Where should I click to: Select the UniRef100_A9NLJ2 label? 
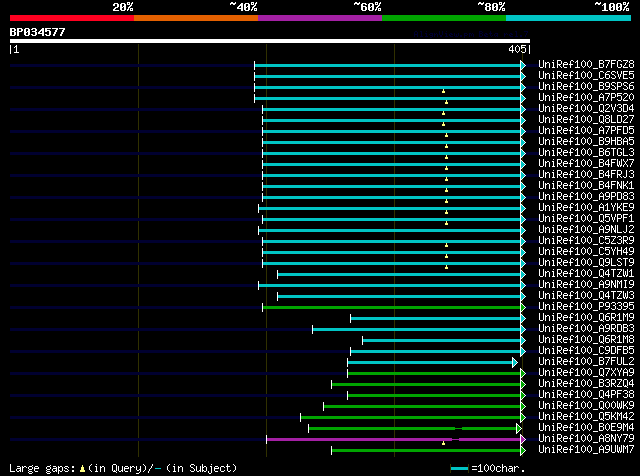click(x=586, y=230)
